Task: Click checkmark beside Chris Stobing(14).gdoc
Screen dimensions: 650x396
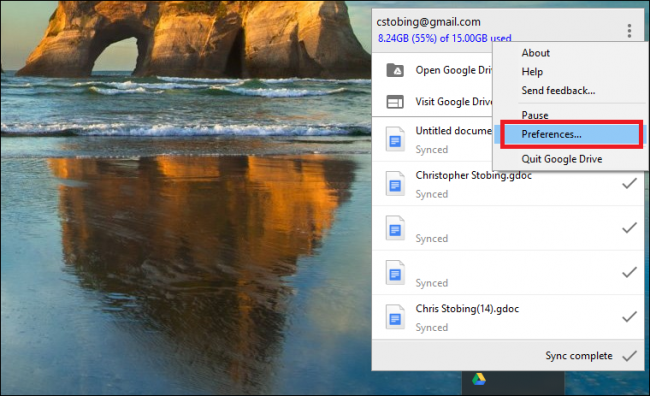Action: (629, 317)
